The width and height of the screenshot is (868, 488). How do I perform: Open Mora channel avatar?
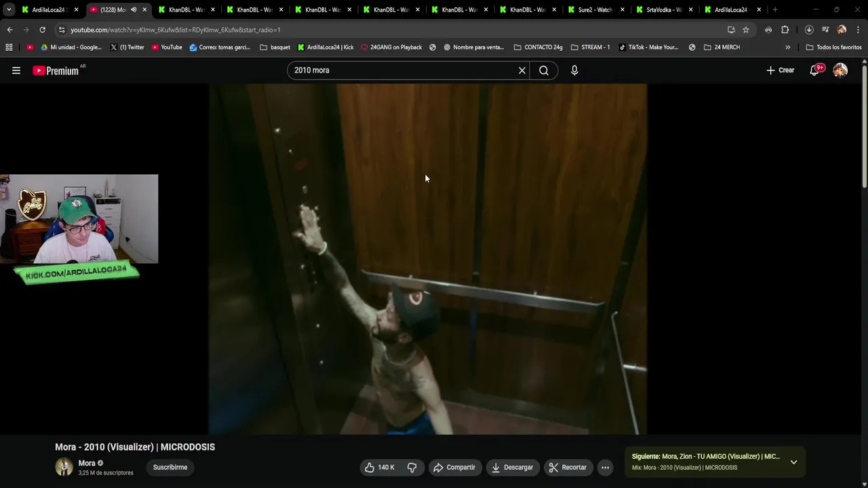coord(64,467)
